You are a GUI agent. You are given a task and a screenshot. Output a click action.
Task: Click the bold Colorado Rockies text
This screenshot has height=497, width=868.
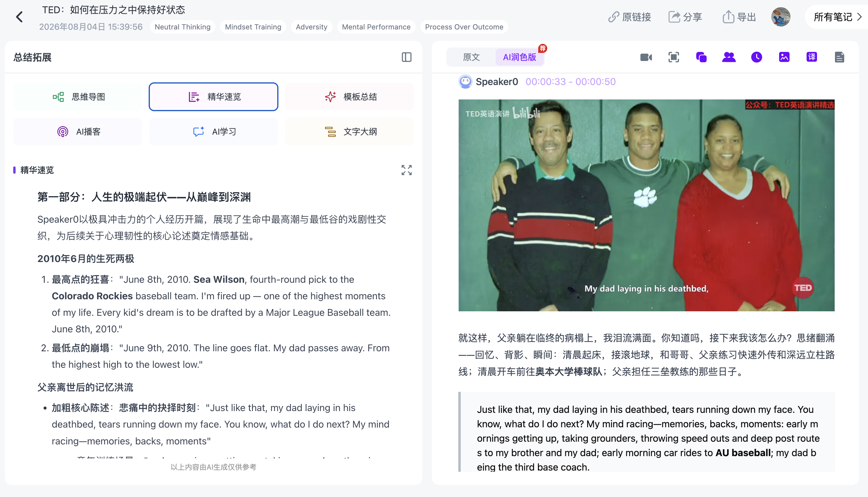pyautogui.click(x=92, y=296)
